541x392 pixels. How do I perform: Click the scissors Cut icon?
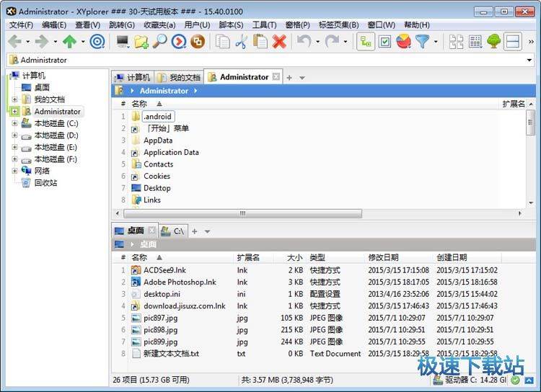(242, 42)
